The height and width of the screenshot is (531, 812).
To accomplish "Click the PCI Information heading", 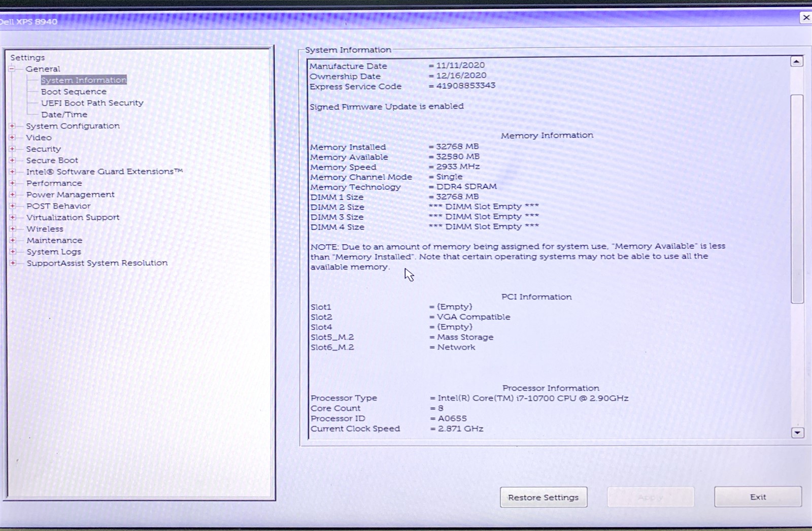I will click(536, 297).
